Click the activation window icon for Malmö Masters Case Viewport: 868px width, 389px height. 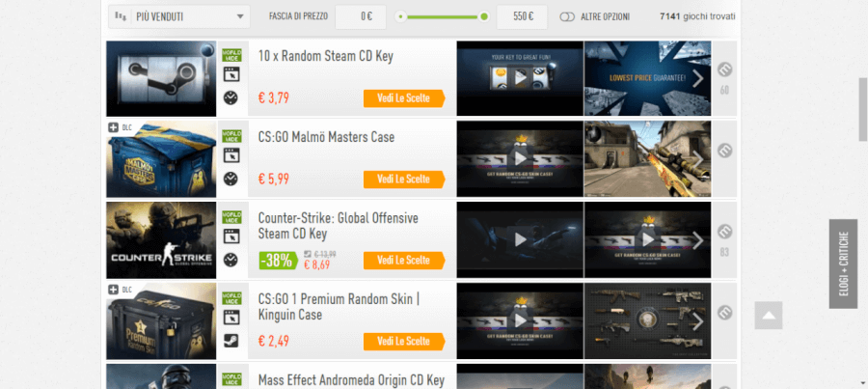click(x=231, y=155)
